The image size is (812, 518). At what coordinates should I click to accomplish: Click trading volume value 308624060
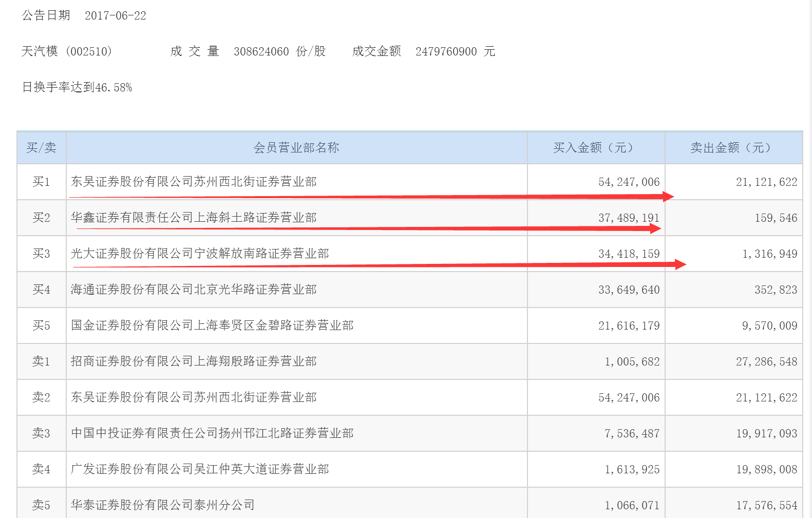tap(261, 51)
